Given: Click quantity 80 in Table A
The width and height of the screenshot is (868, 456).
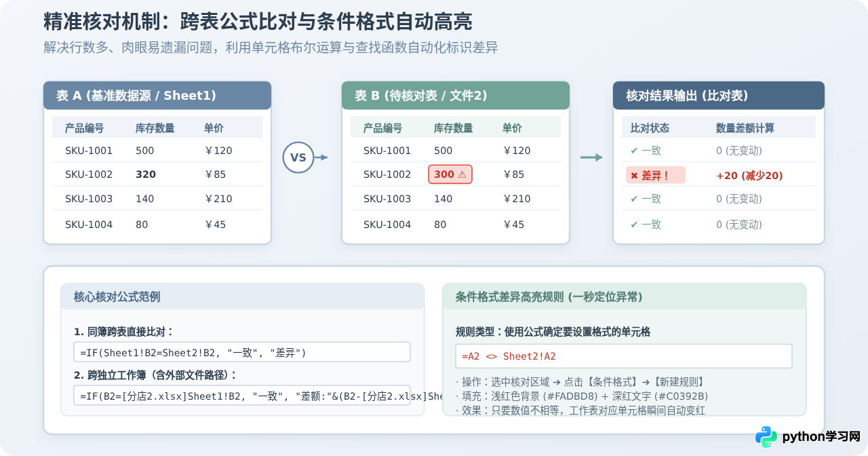Looking at the screenshot, I should click(x=142, y=225).
